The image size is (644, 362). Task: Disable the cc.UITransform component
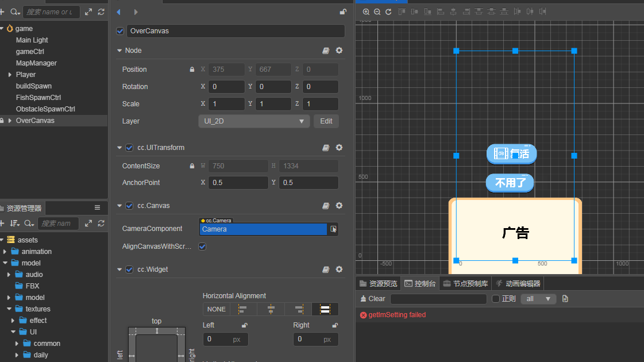(x=129, y=148)
